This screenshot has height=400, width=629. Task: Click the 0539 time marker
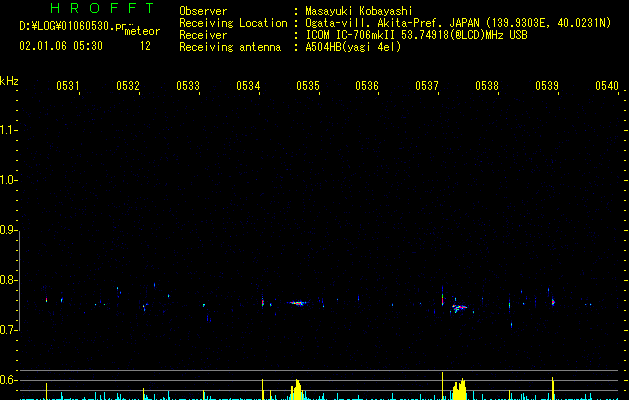547,86
